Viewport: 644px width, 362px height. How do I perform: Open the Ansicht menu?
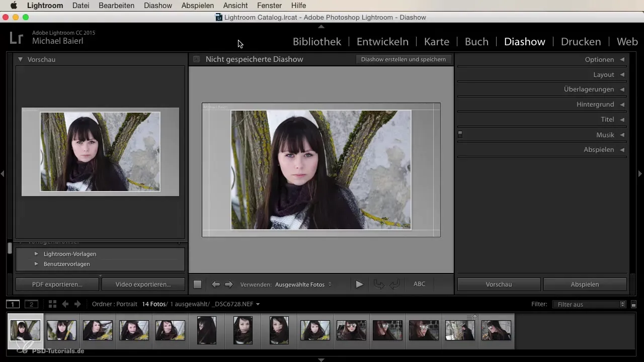235,6
